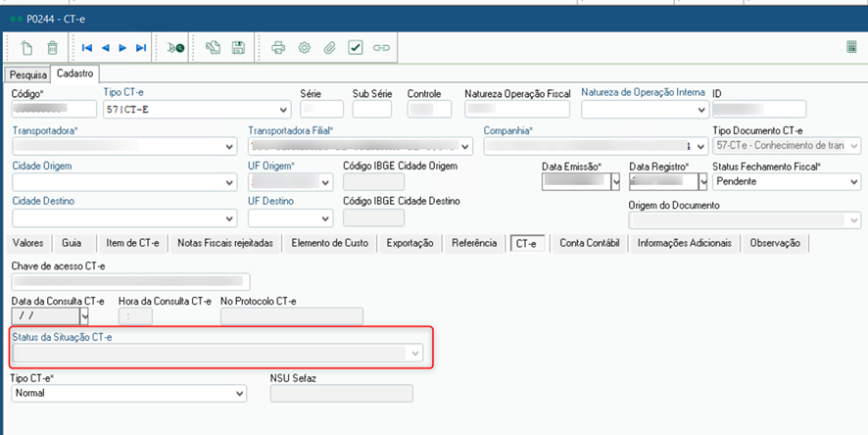Expand the Transportadora Filial dropdown
The width and height of the screenshot is (868, 435).
[x=465, y=147]
